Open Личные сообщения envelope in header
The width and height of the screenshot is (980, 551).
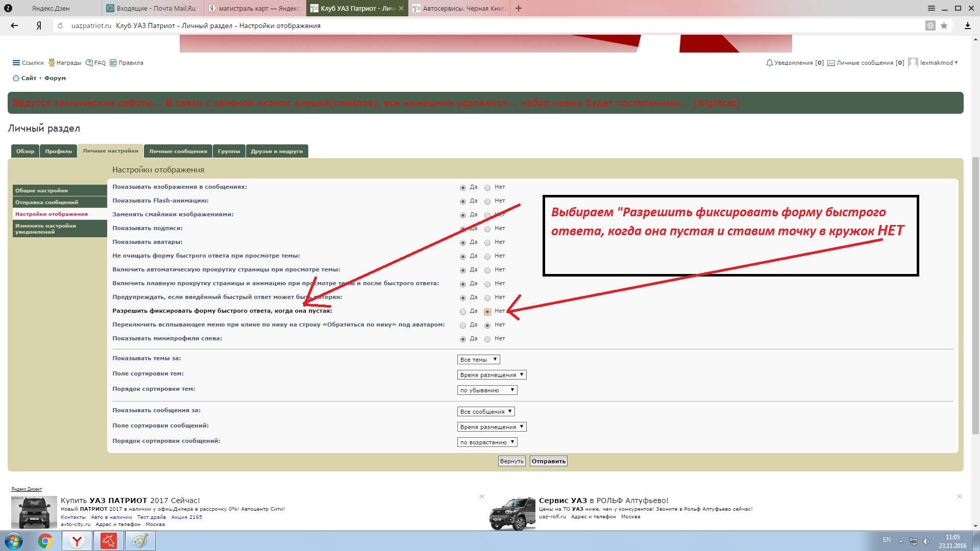[x=831, y=63]
